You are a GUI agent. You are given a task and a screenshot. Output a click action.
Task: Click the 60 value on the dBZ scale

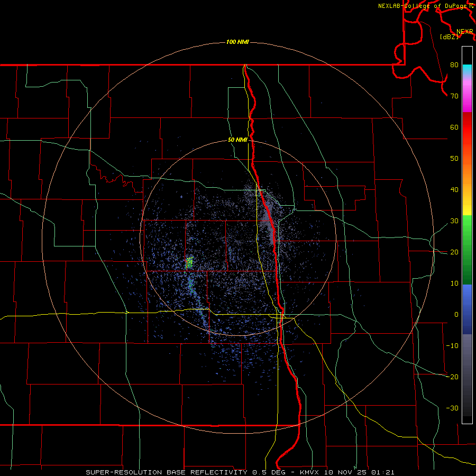[x=454, y=127]
